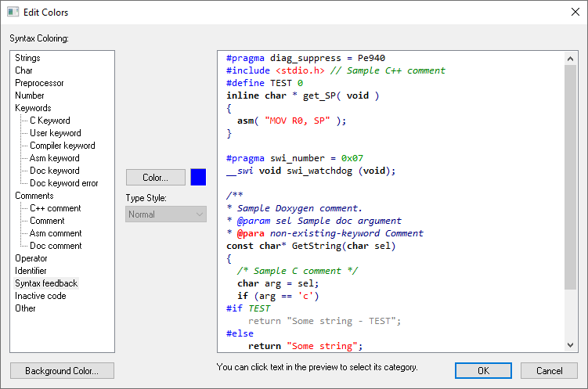
Task: Pick Compiler keyword in the tree
Action: [62, 146]
